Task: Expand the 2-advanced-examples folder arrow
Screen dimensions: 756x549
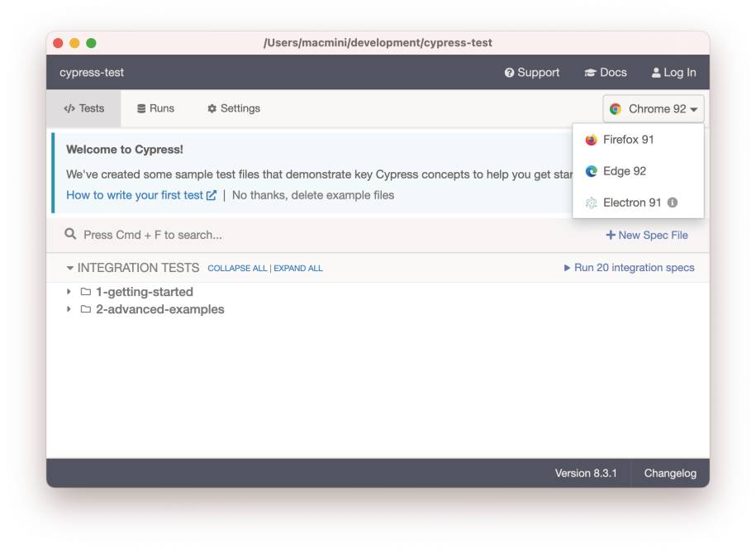Action: (x=69, y=309)
